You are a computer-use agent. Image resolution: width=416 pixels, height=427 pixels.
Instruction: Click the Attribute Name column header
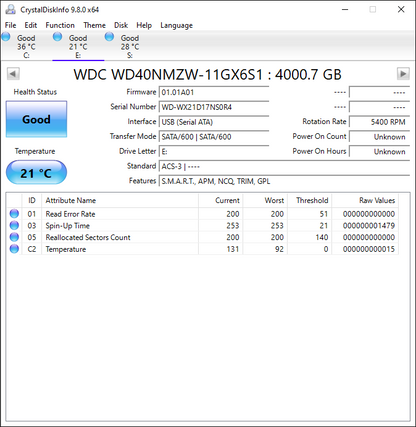coord(120,200)
